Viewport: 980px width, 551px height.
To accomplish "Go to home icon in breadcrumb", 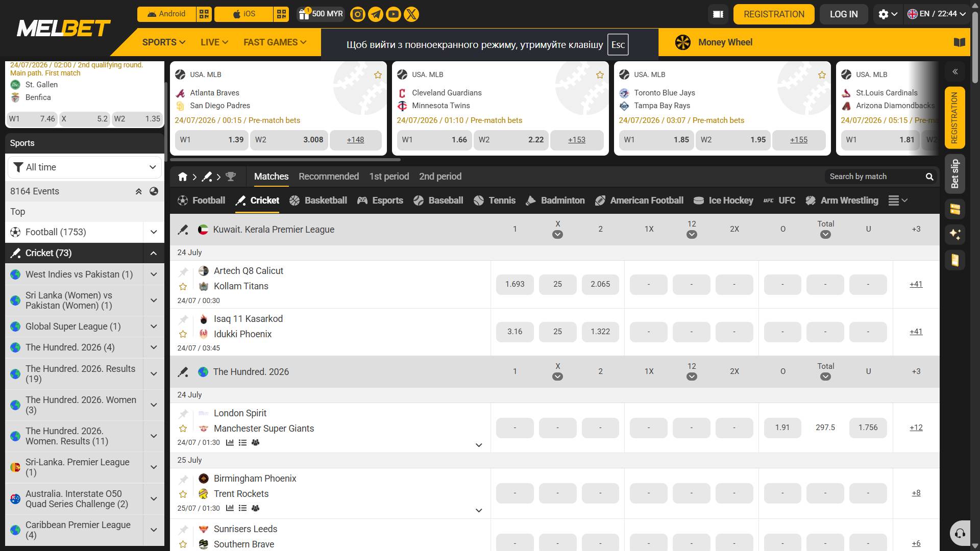I will [182, 177].
